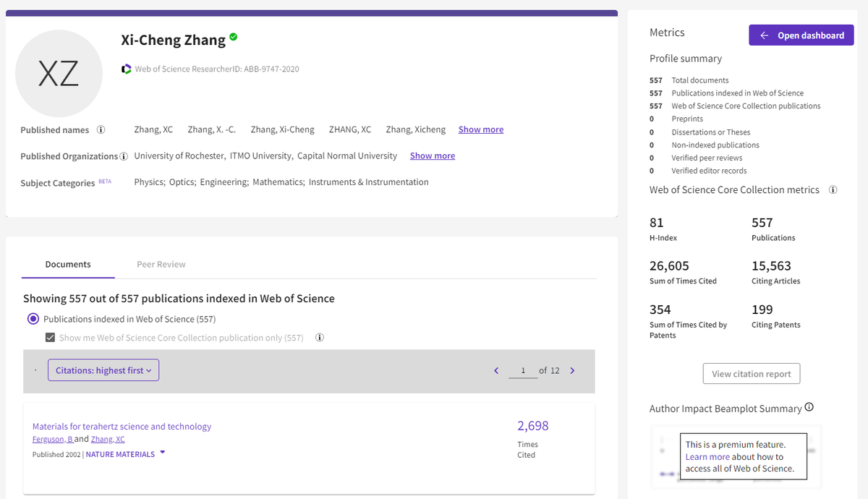Screen dimensions: 868x499
Task: Click Capital Normal University organization text
Action: click(347, 156)
